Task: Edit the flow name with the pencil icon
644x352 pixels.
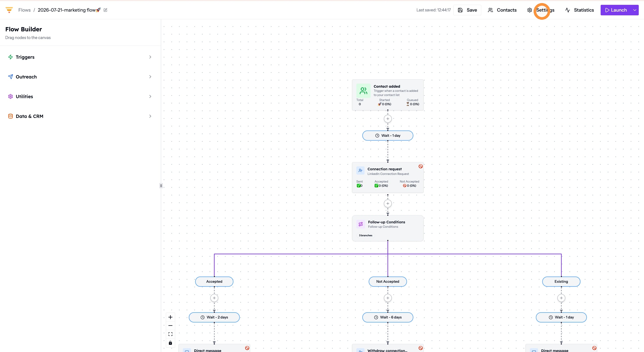Action: click(106, 10)
